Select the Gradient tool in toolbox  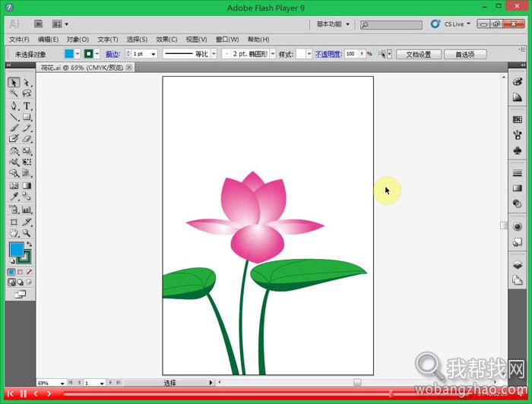click(x=27, y=185)
